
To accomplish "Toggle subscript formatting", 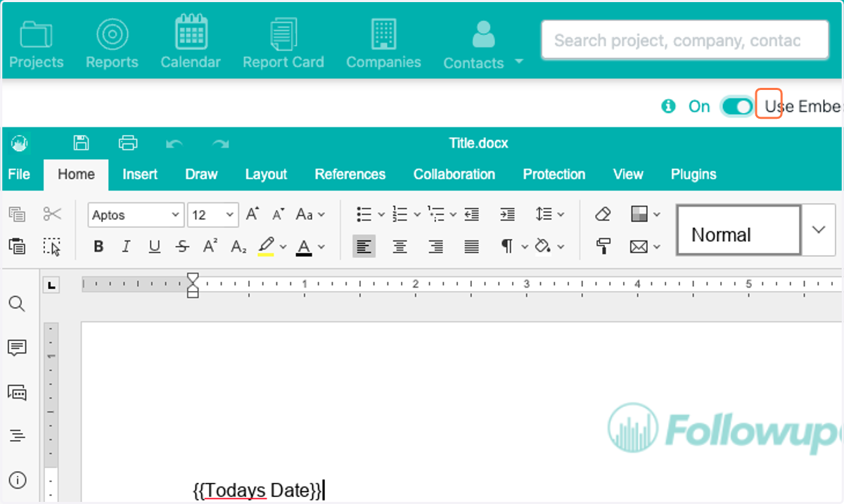I will [x=238, y=246].
